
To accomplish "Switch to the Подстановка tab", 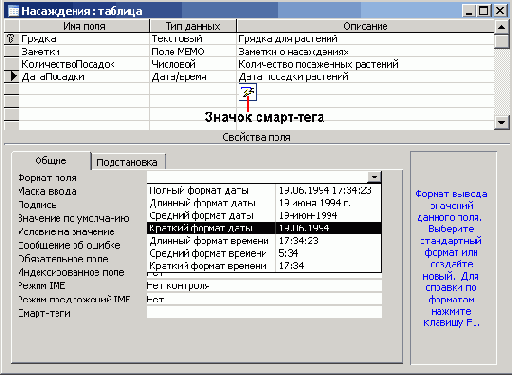I will click(x=127, y=162).
